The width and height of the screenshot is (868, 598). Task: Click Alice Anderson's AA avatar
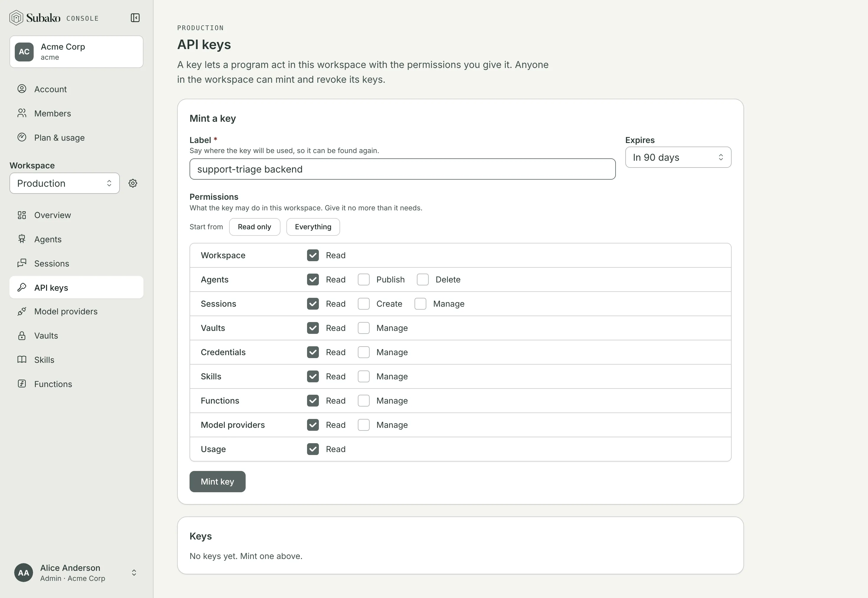click(24, 573)
